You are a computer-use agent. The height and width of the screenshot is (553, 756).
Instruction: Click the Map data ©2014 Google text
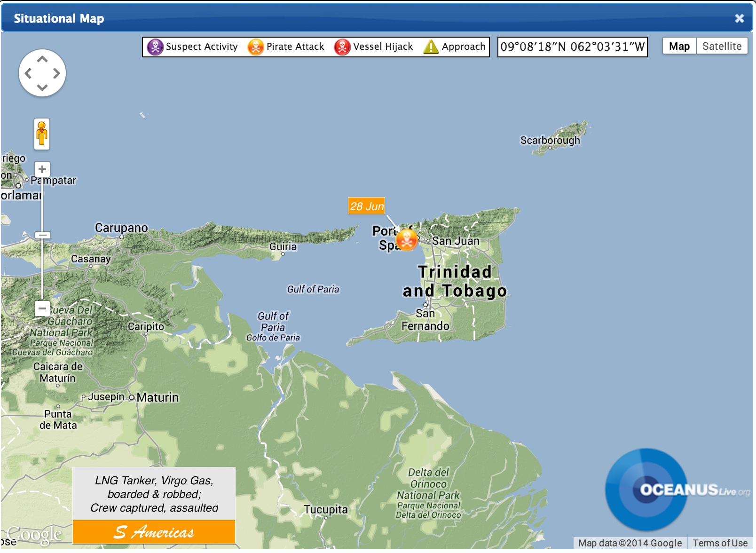pyautogui.click(x=630, y=543)
